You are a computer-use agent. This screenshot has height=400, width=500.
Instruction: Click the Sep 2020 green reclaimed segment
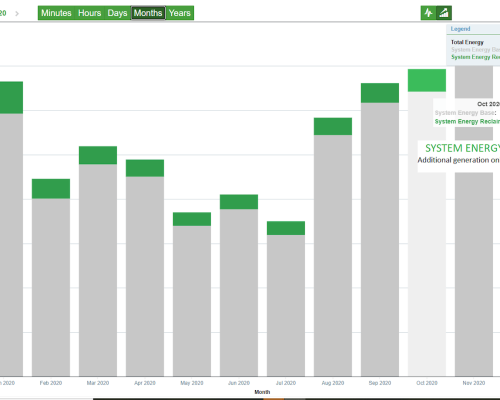coord(380,93)
